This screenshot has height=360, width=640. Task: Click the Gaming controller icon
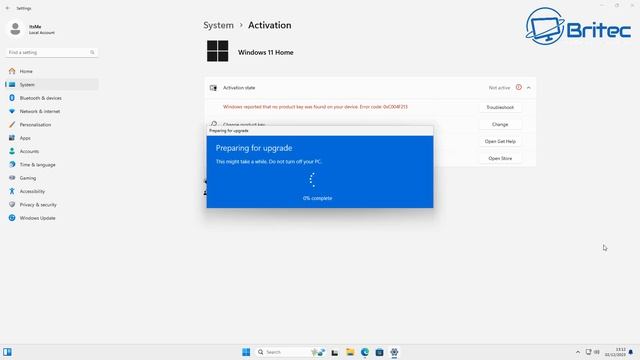[12, 178]
